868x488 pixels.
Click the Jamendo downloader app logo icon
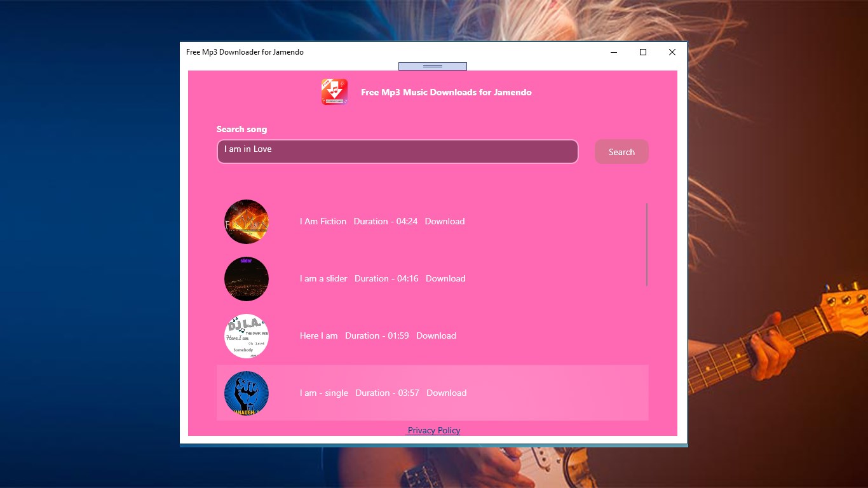[334, 92]
